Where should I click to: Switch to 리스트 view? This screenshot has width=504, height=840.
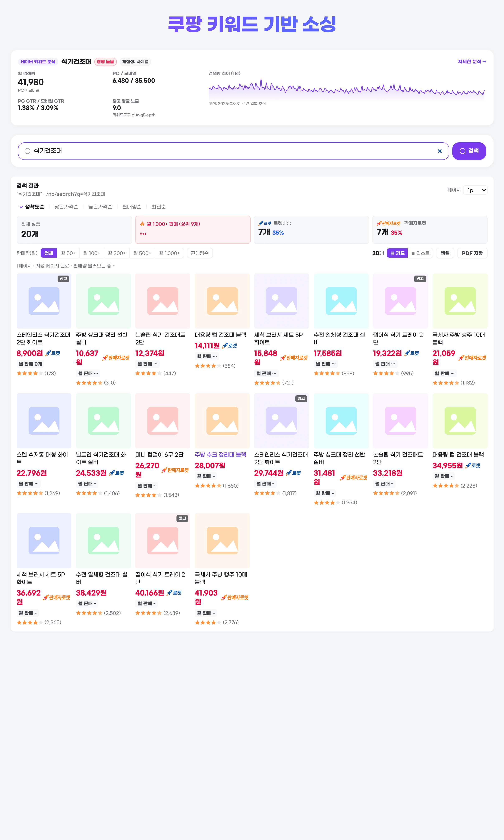[420, 253]
